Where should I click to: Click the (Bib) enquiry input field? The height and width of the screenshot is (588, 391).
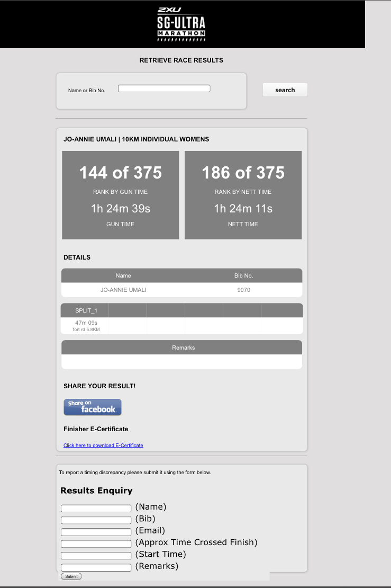point(96,520)
